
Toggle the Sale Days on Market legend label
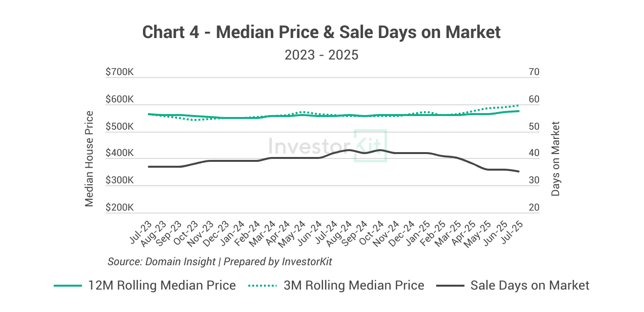point(530,286)
